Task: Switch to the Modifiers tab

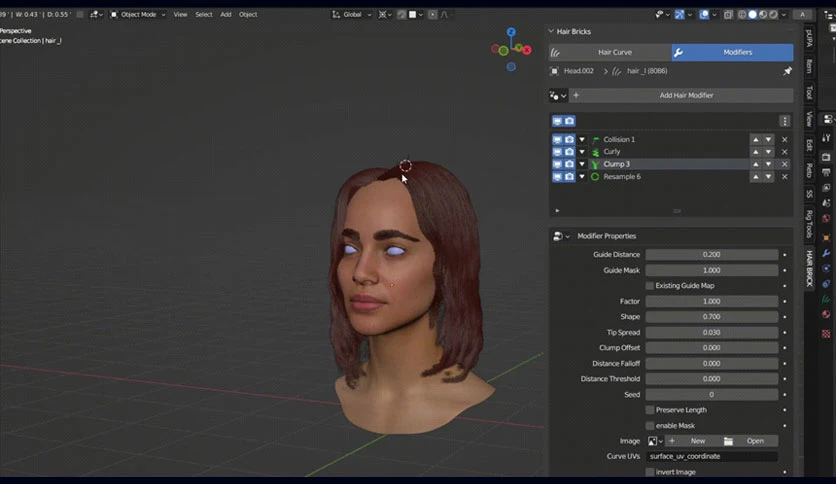Action: pos(733,52)
